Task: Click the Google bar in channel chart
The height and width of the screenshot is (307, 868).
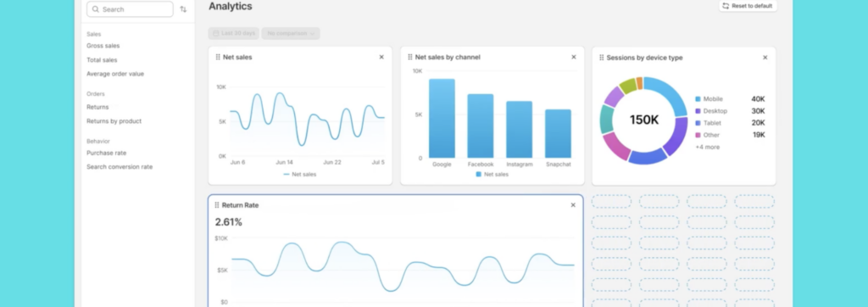Action: (x=442, y=118)
